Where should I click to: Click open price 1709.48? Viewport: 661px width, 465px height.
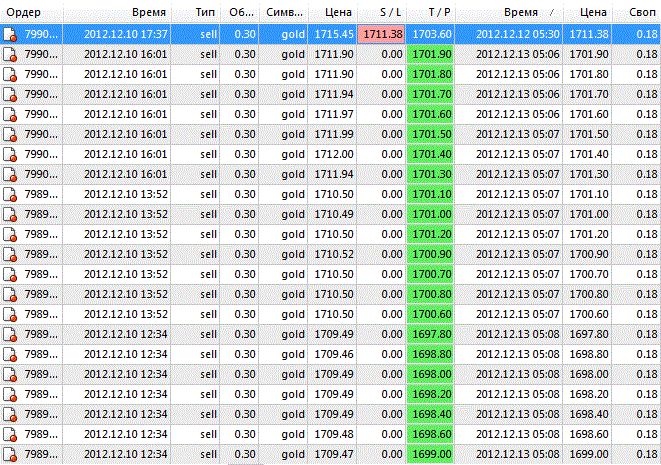334,434
